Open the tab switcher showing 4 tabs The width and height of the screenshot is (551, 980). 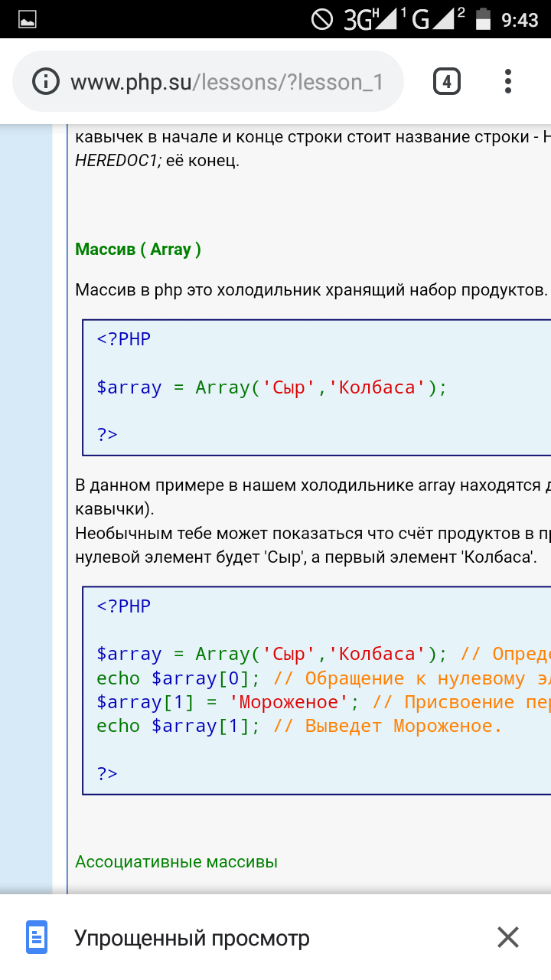pyautogui.click(x=447, y=81)
